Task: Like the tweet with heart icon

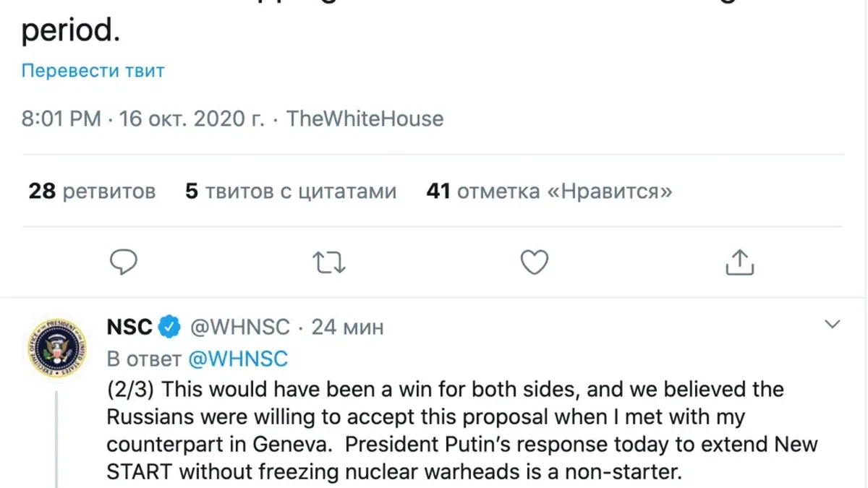Action: click(x=535, y=262)
